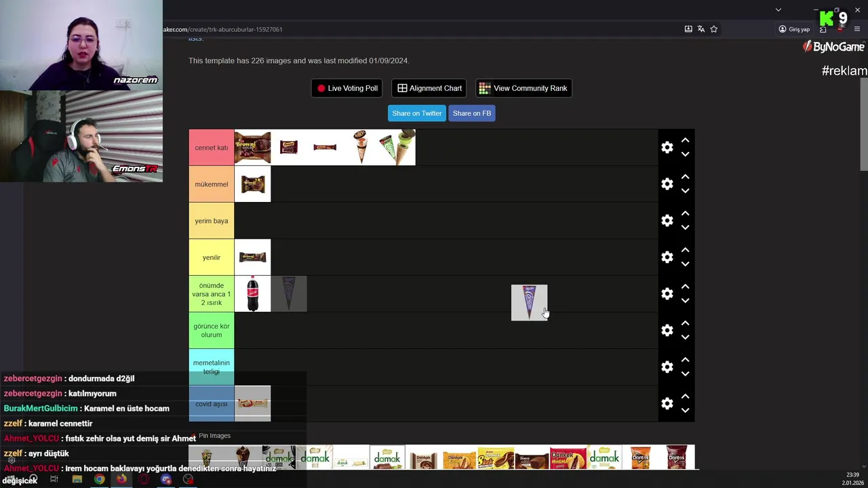Pick the orange Doritos bag from image pool
This screenshot has width=868, height=488.
click(x=640, y=457)
